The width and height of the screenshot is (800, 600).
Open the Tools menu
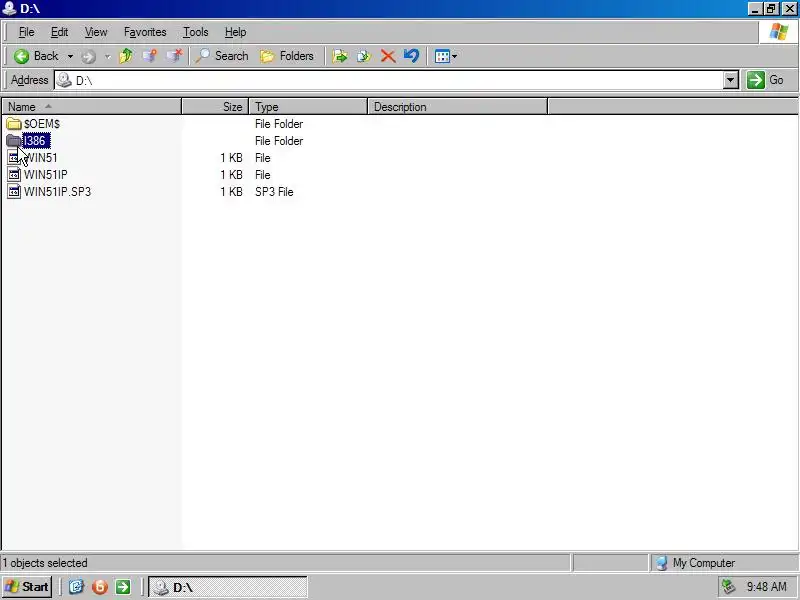[x=196, y=32]
